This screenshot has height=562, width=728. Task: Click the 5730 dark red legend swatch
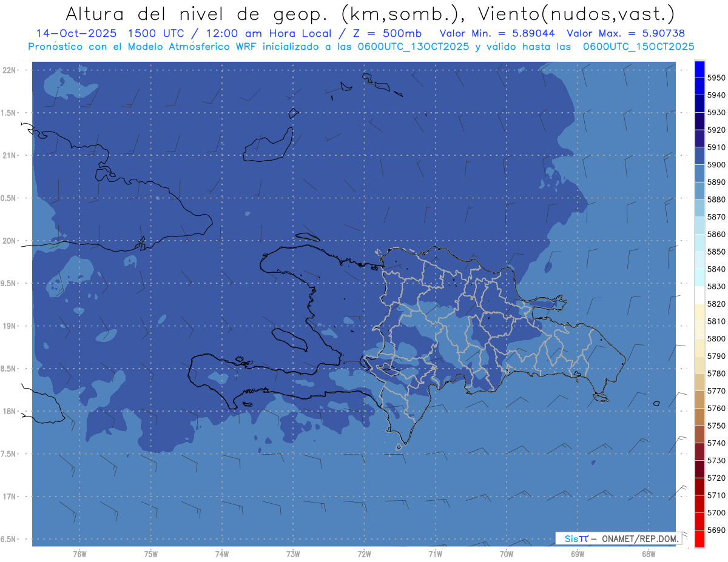[699, 452]
